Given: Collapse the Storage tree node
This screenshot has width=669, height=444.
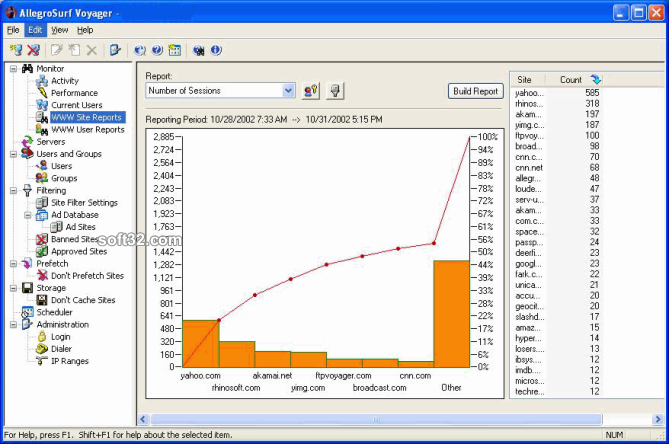Looking at the screenshot, I should pos(14,288).
